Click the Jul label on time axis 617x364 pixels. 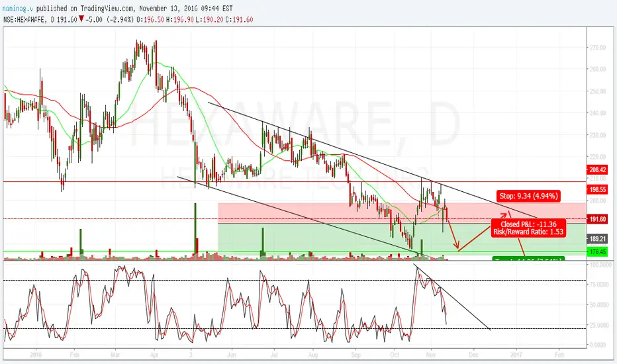(274, 355)
